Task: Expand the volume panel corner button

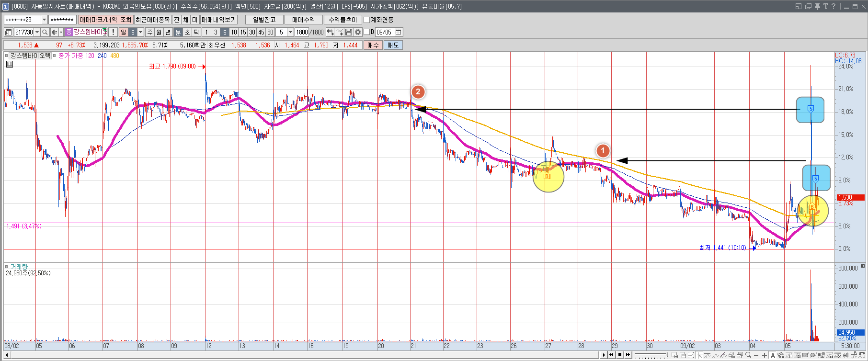Action: coord(863,266)
